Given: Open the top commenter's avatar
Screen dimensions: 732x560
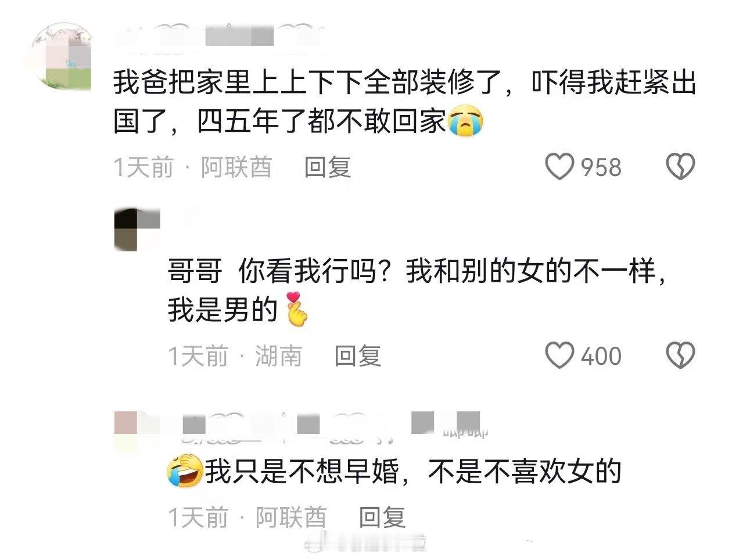Looking at the screenshot, I should (x=62, y=57).
